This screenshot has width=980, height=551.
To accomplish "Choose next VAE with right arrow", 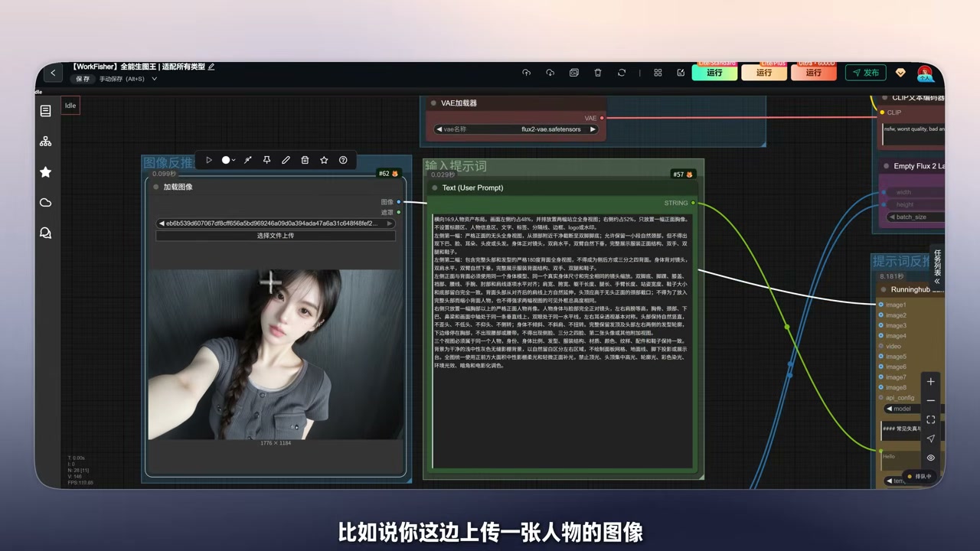I will (593, 129).
